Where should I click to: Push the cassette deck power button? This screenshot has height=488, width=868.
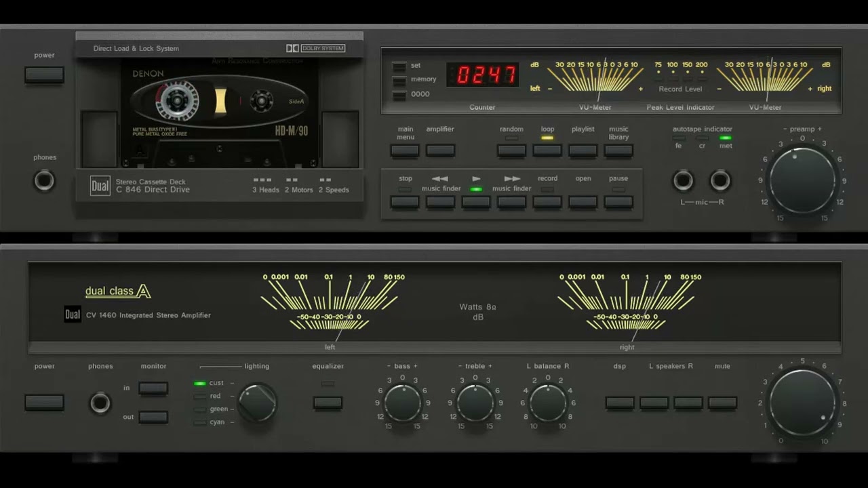[x=44, y=75]
